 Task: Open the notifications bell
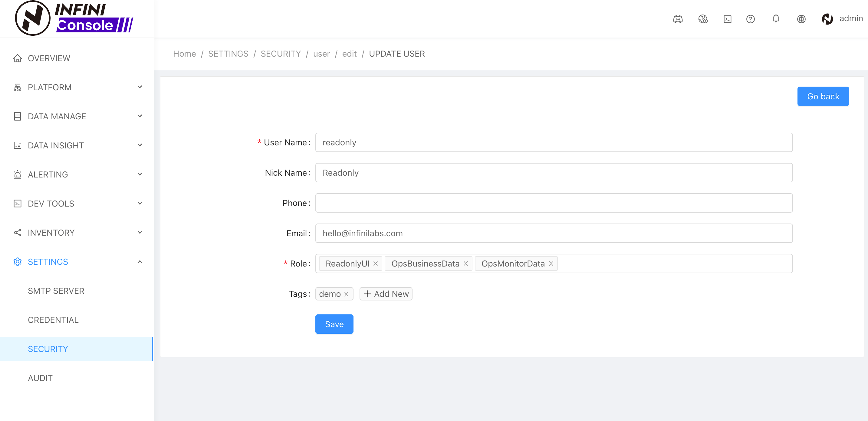coord(776,18)
